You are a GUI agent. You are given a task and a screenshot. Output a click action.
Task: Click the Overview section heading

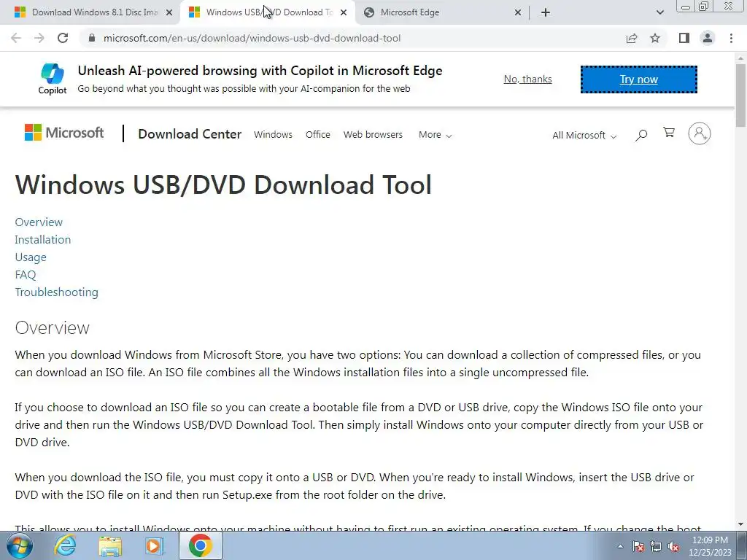[53, 327]
